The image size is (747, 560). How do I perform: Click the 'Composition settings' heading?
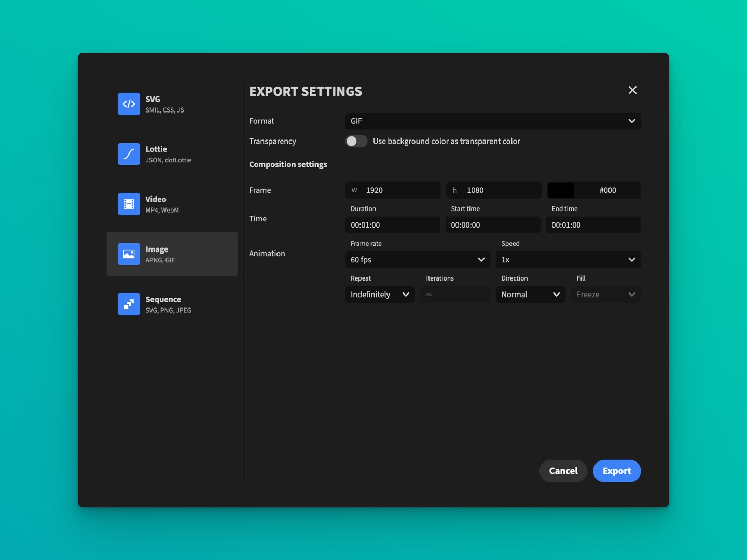click(x=288, y=164)
